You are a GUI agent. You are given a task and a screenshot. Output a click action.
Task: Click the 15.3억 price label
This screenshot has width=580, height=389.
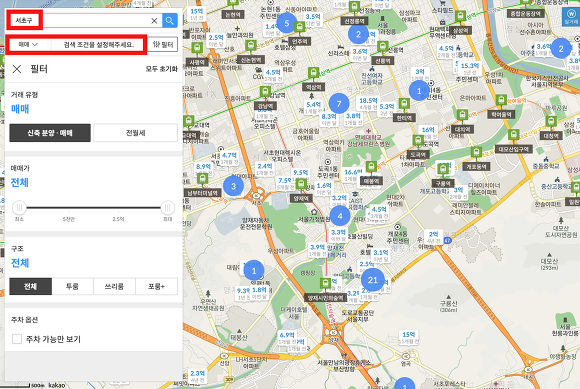coord(470,68)
